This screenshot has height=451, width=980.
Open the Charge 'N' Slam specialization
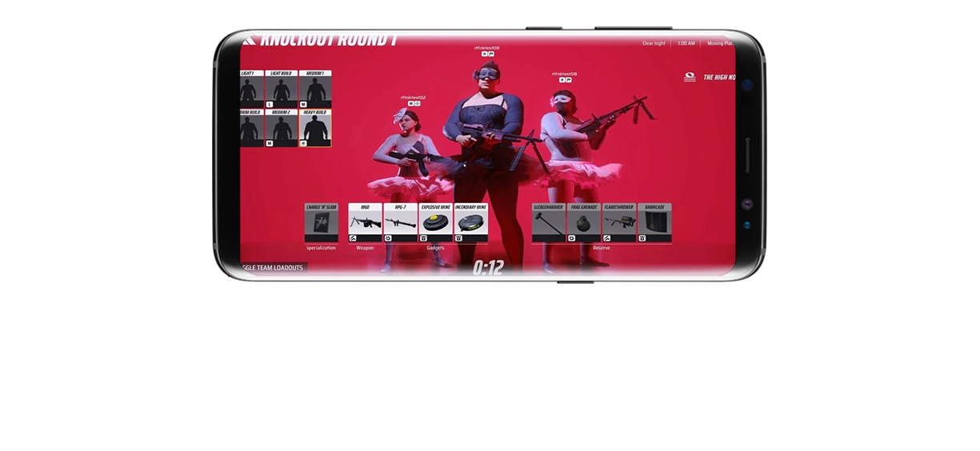coord(321,223)
